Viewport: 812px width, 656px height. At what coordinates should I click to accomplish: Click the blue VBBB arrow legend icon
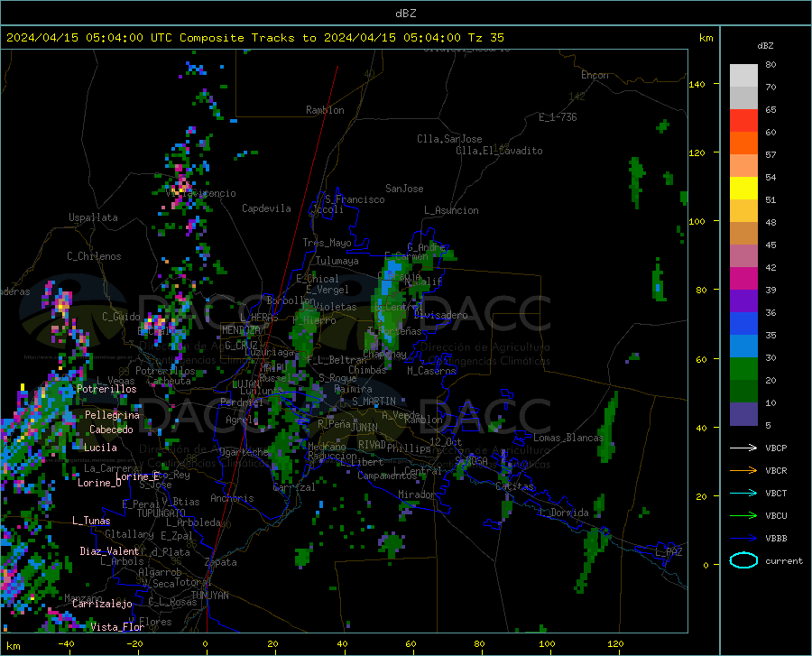pyautogui.click(x=743, y=538)
